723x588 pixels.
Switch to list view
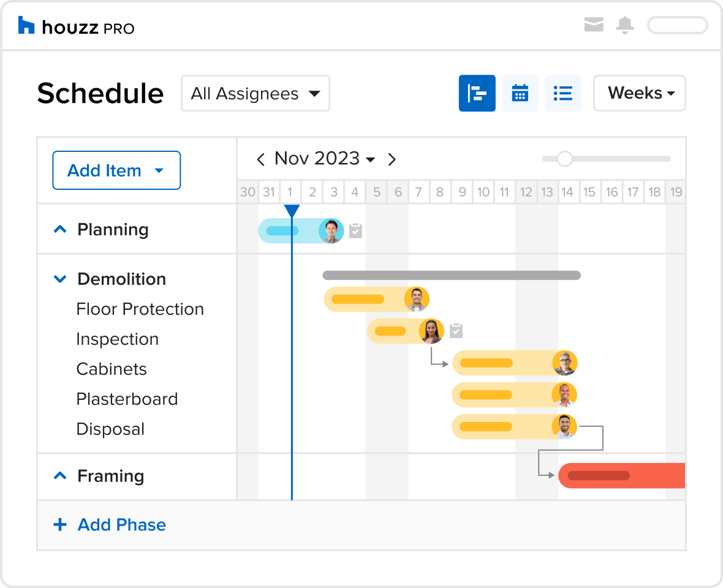(x=562, y=93)
